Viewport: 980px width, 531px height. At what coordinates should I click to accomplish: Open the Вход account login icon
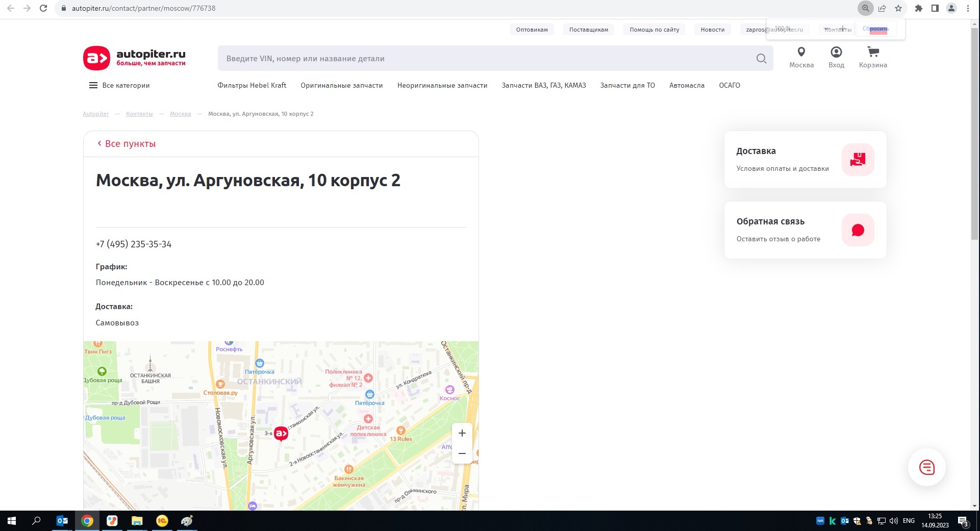836,52
